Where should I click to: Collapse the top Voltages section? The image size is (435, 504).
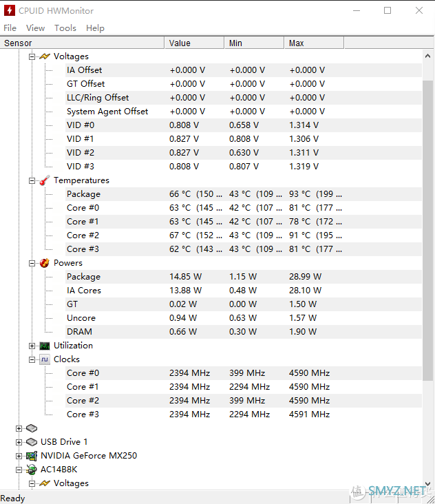32,56
